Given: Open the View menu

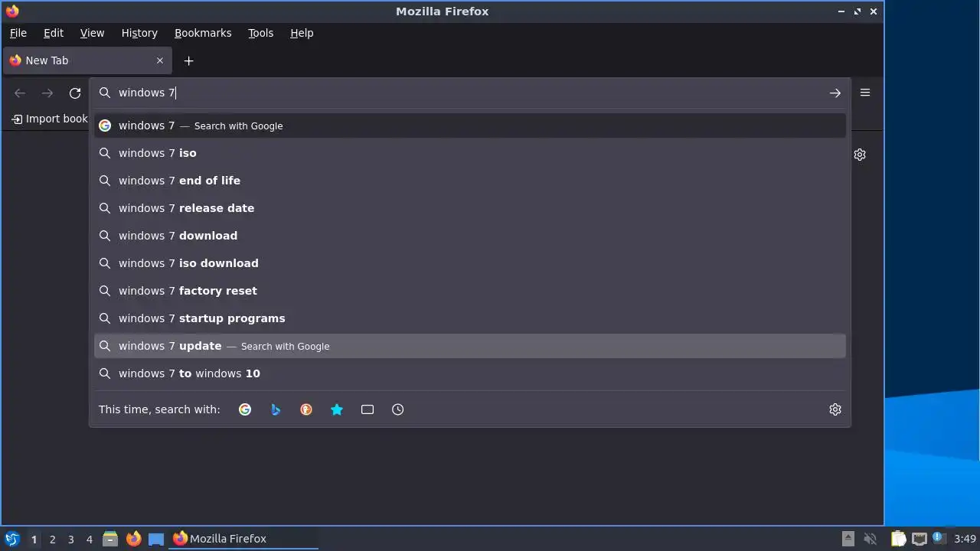Looking at the screenshot, I should point(92,33).
